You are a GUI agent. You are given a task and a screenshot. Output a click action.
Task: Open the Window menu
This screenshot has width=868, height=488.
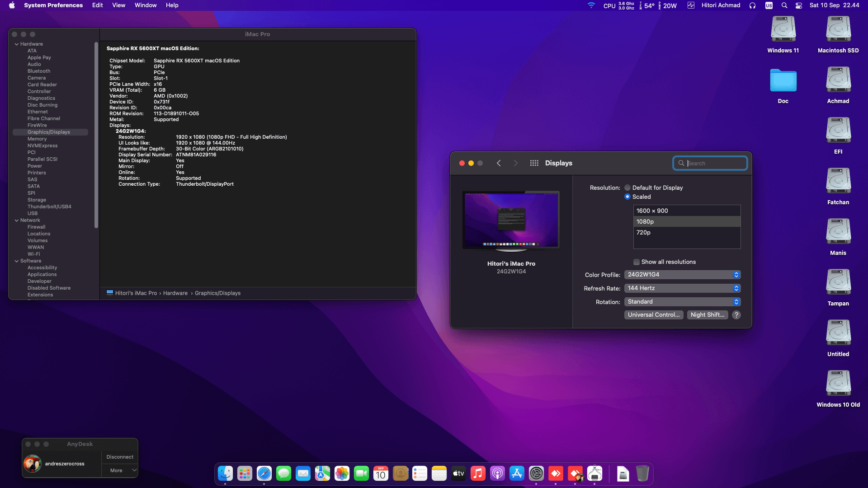(146, 5)
